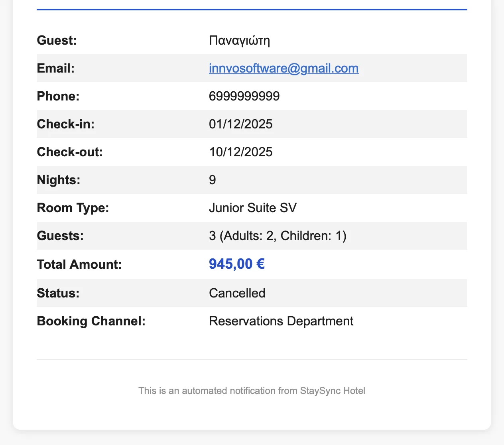The image size is (504, 445).
Task: Click the guests count with adults and children
Action: (278, 236)
